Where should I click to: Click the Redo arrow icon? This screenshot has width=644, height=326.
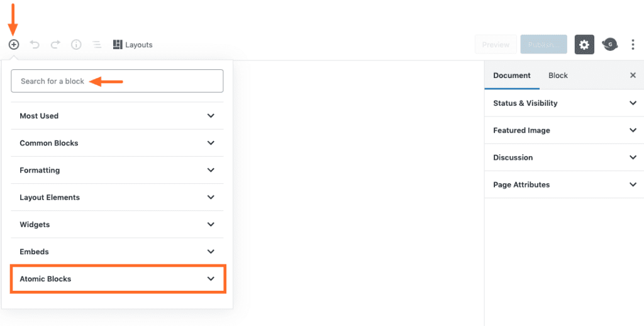point(55,45)
